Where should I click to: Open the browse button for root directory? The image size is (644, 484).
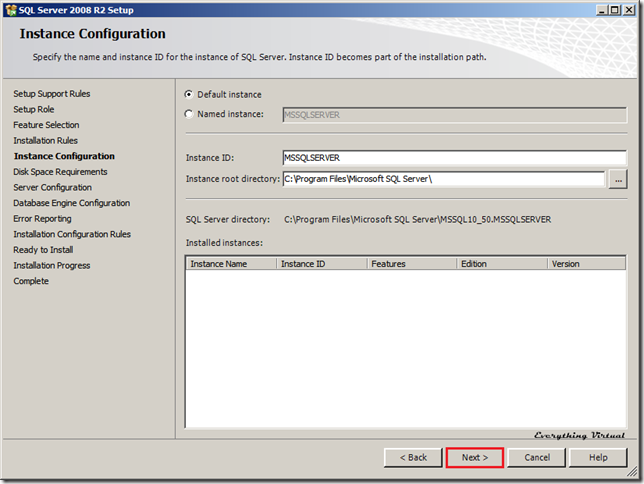click(618, 180)
